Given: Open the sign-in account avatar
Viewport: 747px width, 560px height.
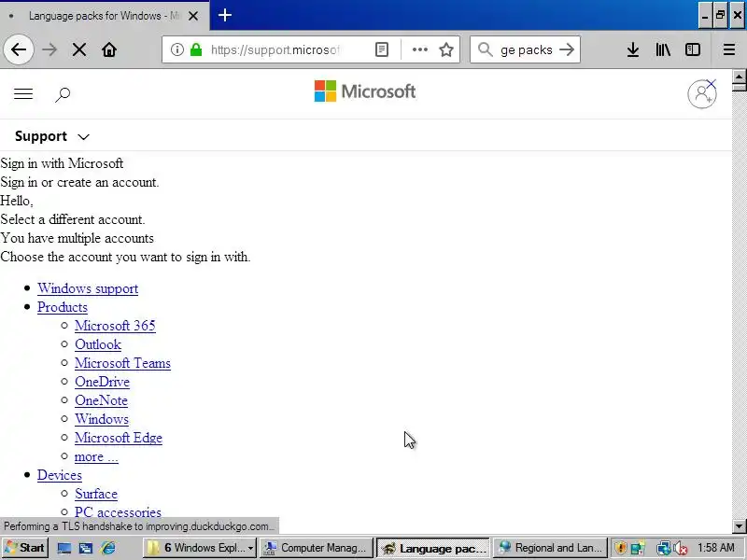Looking at the screenshot, I should coord(702,94).
